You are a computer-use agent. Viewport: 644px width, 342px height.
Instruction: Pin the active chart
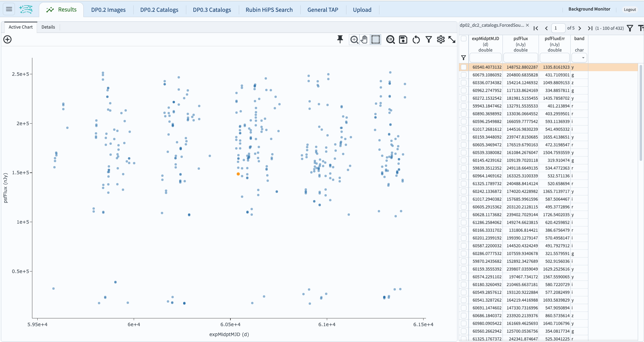(x=340, y=39)
